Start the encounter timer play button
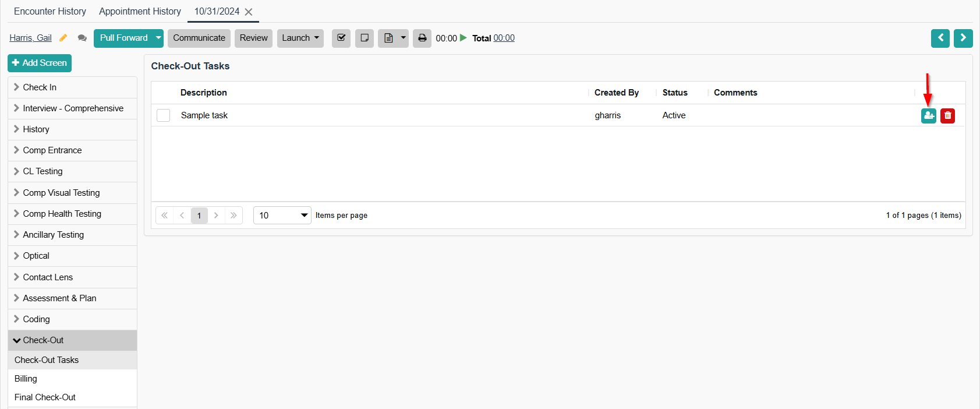The image size is (980, 409). (x=464, y=38)
